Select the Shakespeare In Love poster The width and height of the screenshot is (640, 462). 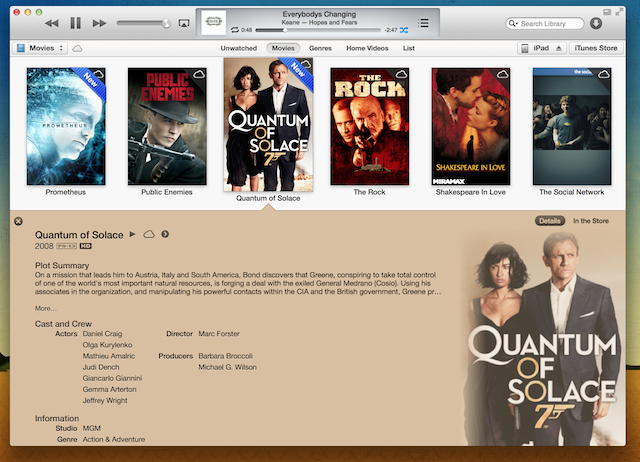point(471,127)
